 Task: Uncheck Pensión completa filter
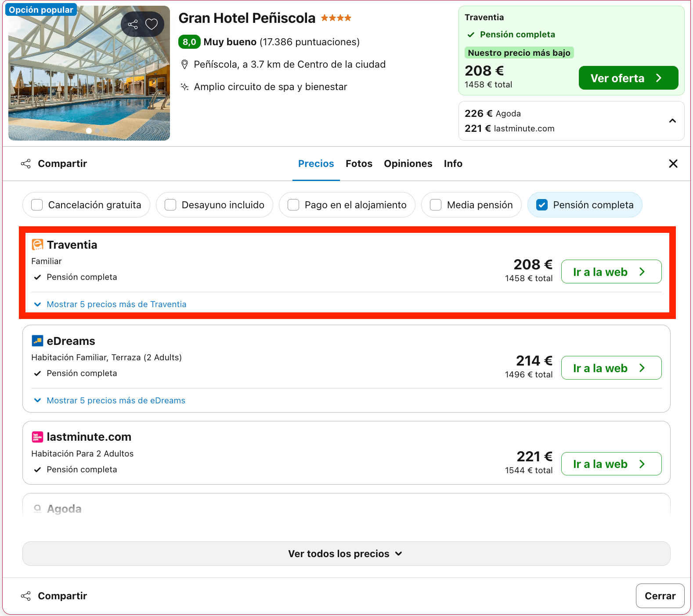coord(542,205)
